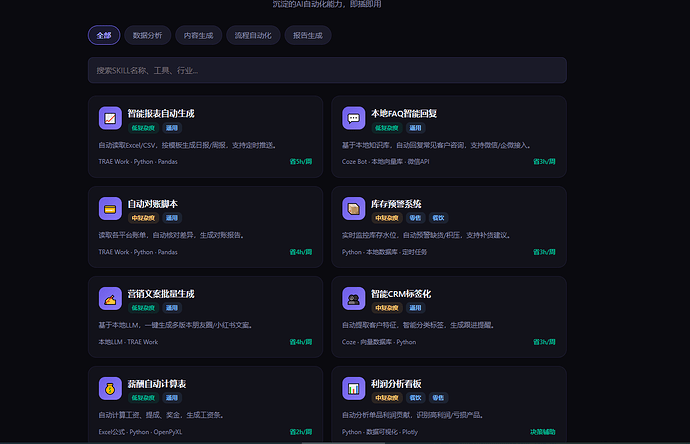Viewport: 690px width, 444px height.
Task: Click 餐饮 tag on 库存预警系统 card
Action: (x=438, y=218)
